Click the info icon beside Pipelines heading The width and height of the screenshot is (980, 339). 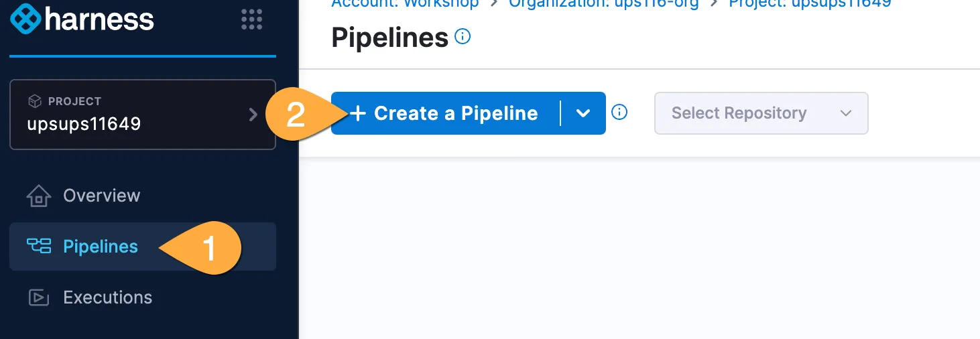tap(463, 37)
